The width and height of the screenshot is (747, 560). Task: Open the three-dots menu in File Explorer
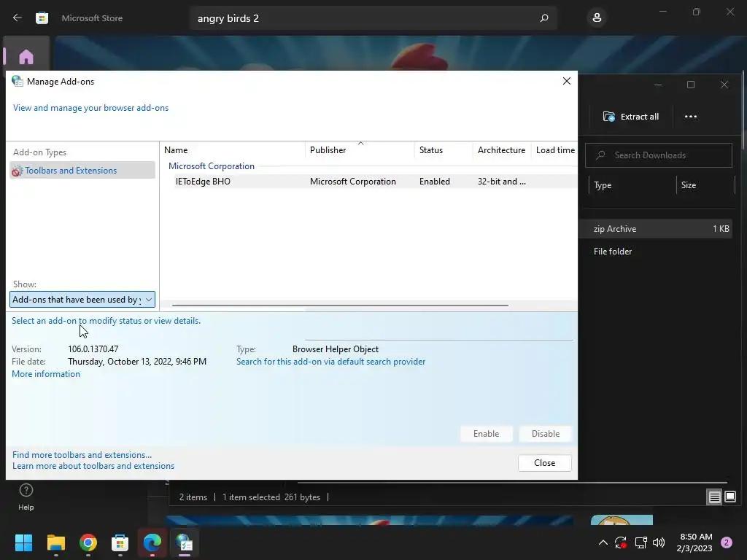pos(690,117)
